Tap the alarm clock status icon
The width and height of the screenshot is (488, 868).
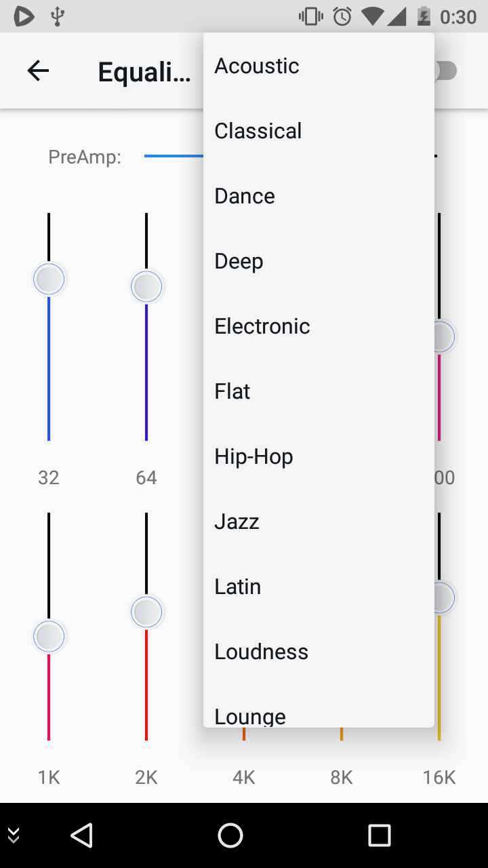(x=343, y=16)
